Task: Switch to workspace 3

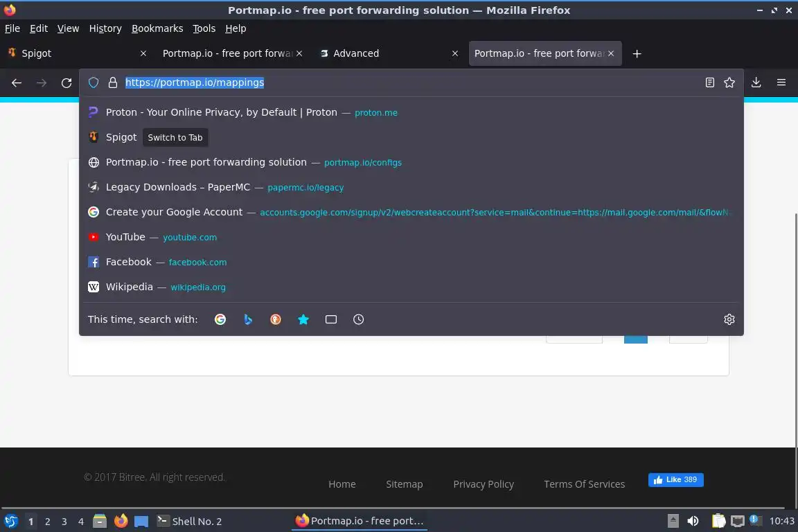Action: point(64,522)
